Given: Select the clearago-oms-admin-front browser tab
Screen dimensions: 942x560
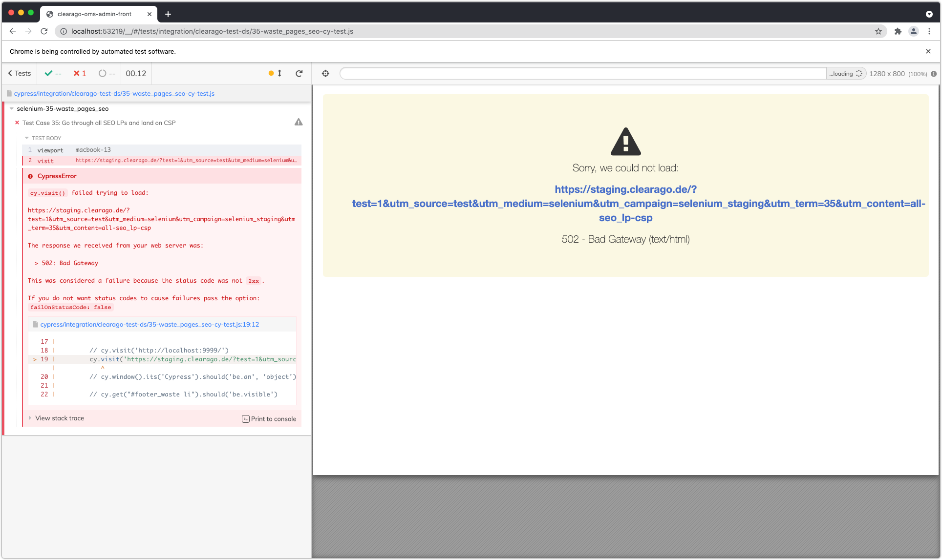Looking at the screenshot, I should click(95, 14).
